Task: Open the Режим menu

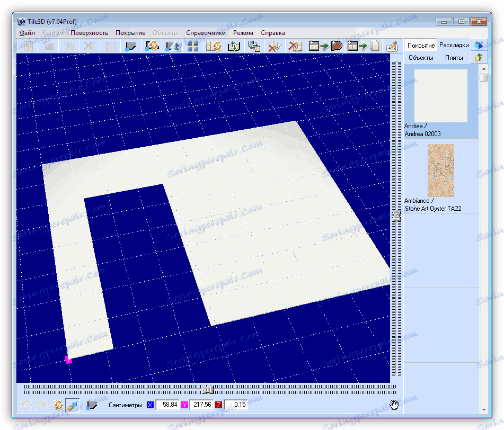Action: click(243, 33)
